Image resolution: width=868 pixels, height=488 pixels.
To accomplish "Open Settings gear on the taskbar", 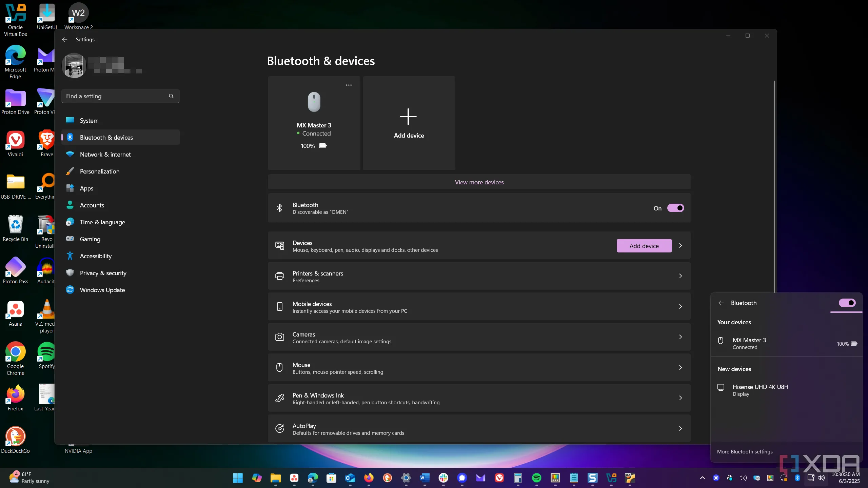I will (x=406, y=478).
